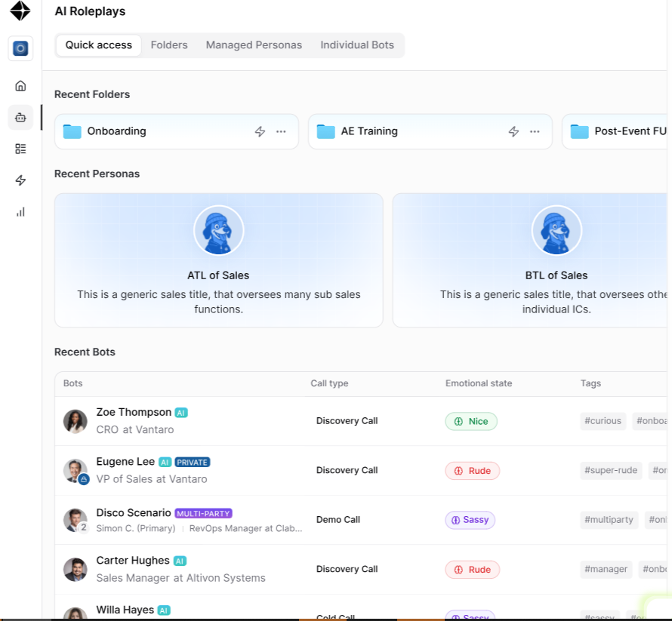Open the Eugene Lee bot
Image resolution: width=672 pixels, height=621 pixels.
361,470
